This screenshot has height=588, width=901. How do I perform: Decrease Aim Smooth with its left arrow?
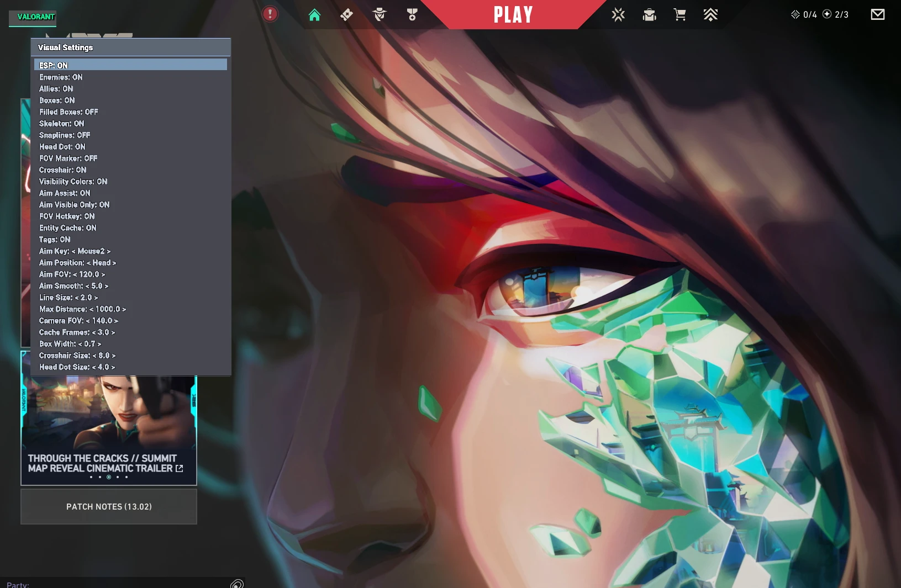(87, 286)
